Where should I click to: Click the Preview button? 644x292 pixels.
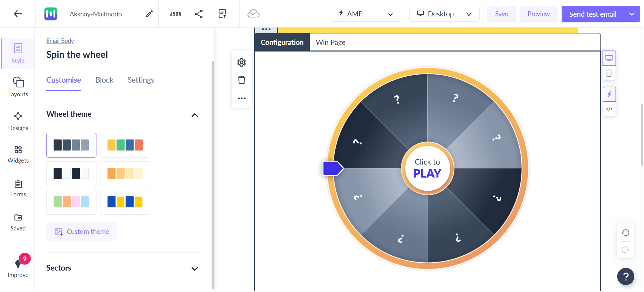coord(539,14)
